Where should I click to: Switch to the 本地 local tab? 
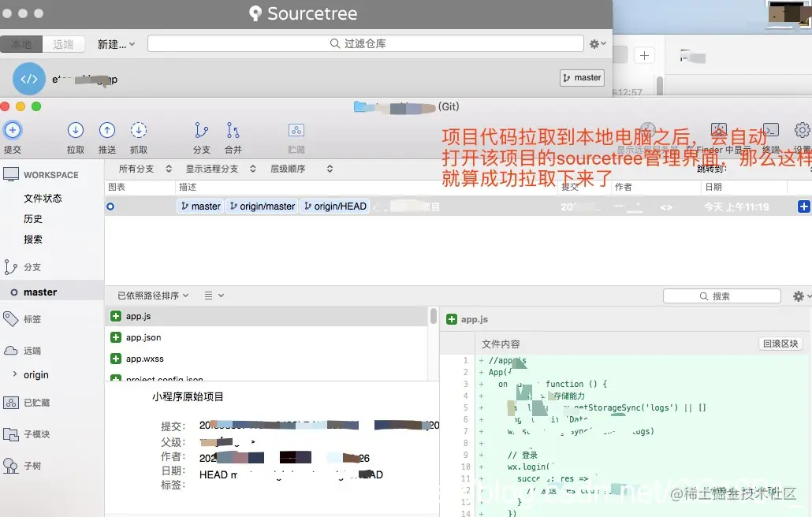pos(21,44)
